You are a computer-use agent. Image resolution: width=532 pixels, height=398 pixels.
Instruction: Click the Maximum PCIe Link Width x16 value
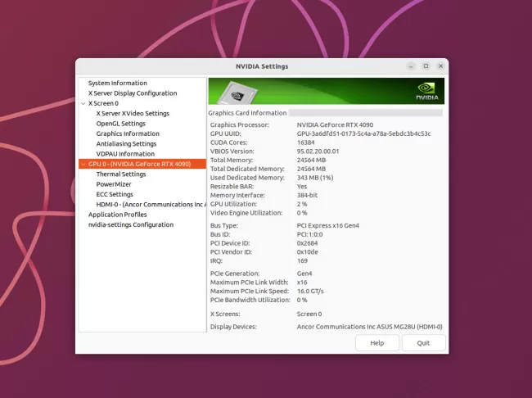pyautogui.click(x=302, y=283)
